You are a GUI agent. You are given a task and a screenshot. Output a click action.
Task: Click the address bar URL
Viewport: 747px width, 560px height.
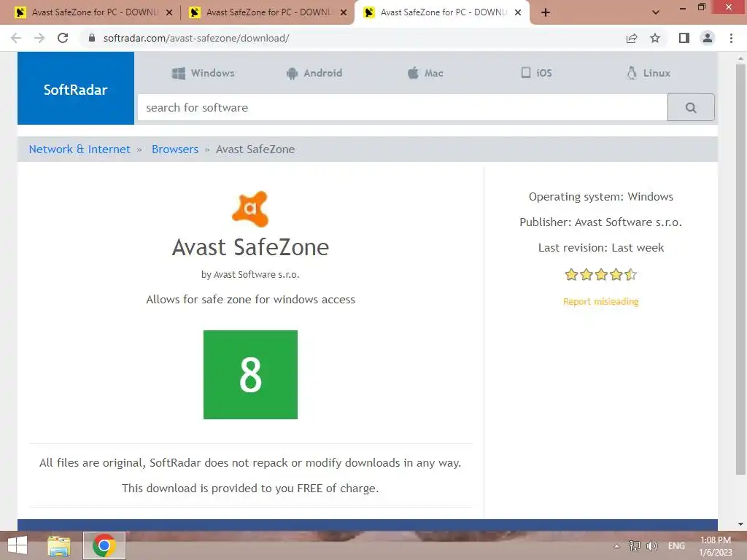click(x=196, y=38)
